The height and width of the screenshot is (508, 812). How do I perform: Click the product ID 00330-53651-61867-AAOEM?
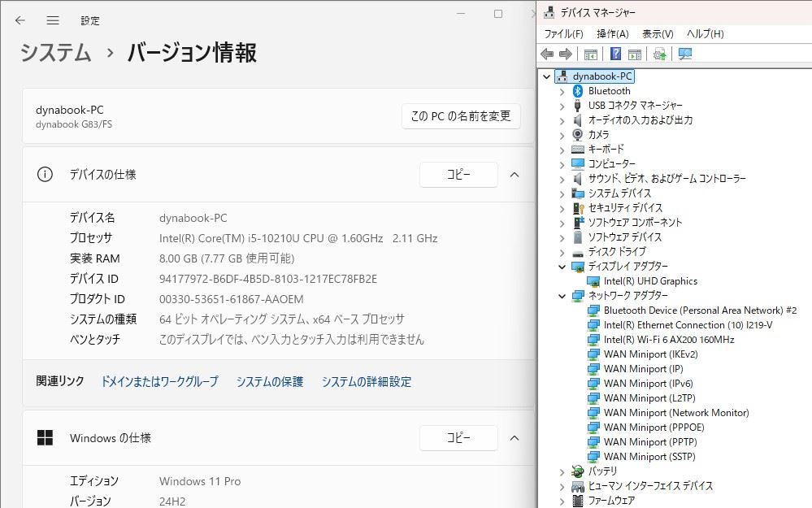(232, 299)
